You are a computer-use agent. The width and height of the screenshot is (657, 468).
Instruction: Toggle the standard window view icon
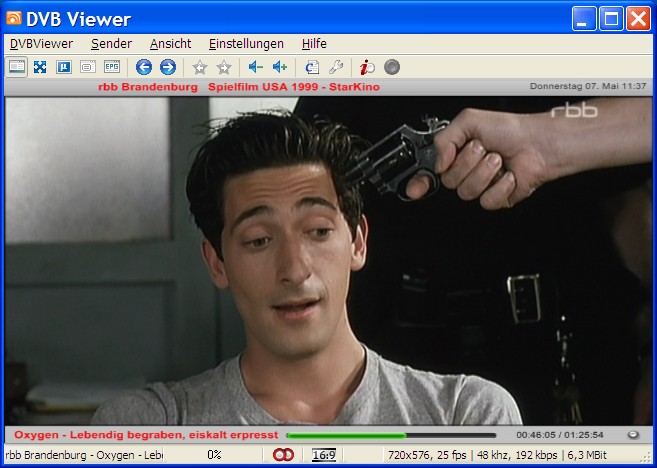[x=17, y=67]
